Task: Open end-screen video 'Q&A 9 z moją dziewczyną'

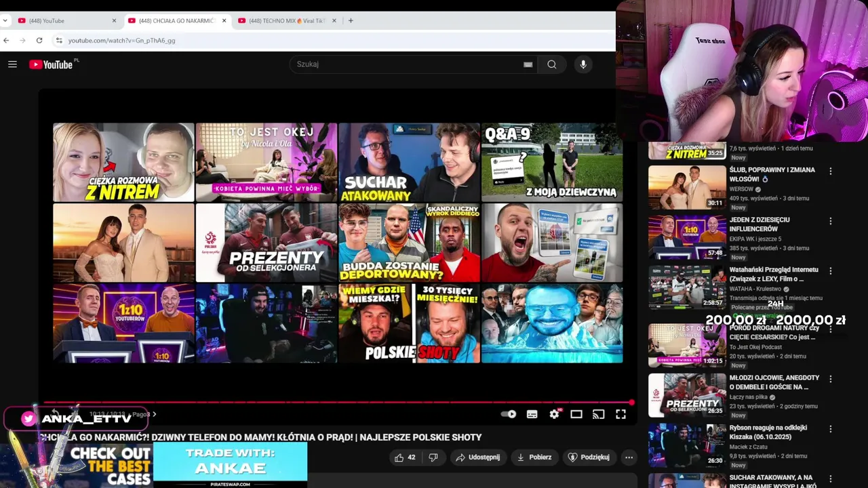Action: (552, 162)
